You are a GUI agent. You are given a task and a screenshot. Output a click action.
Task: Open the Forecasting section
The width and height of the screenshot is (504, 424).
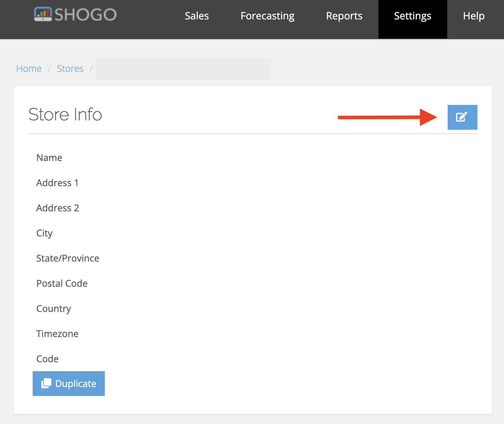267,16
